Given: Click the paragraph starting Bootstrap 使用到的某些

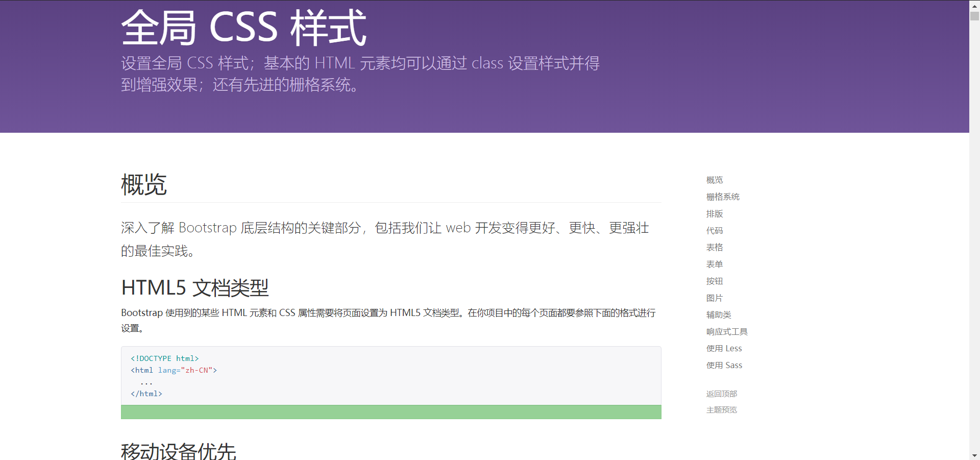Looking at the screenshot, I should coord(388,320).
